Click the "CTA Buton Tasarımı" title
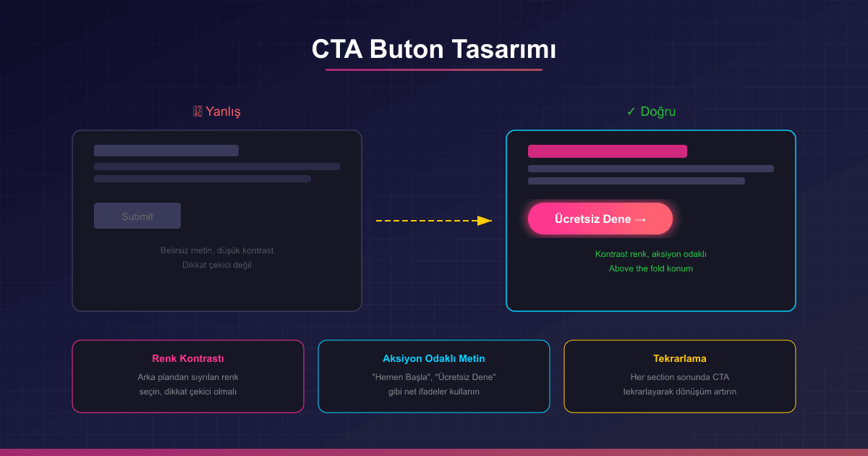 pos(434,49)
